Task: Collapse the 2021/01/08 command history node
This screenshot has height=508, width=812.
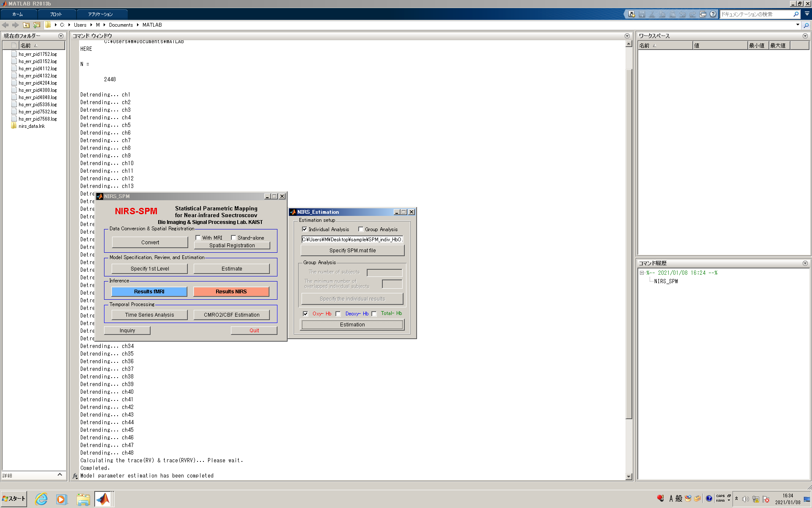Action: (642, 273)
